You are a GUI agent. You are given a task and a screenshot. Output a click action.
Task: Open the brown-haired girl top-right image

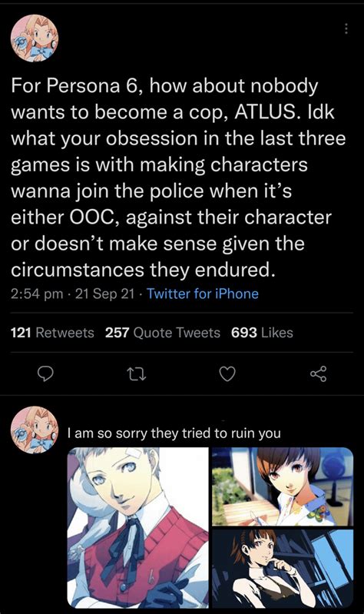pos(283,486)
